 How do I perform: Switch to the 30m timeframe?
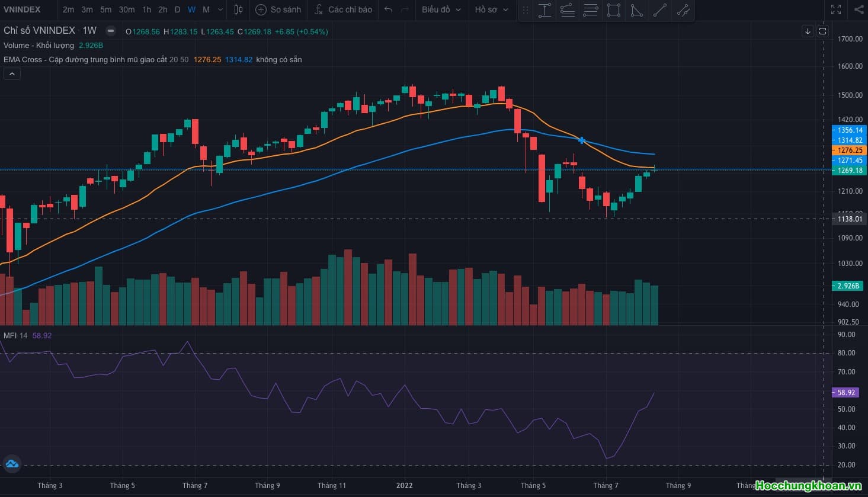coord(126,9)
